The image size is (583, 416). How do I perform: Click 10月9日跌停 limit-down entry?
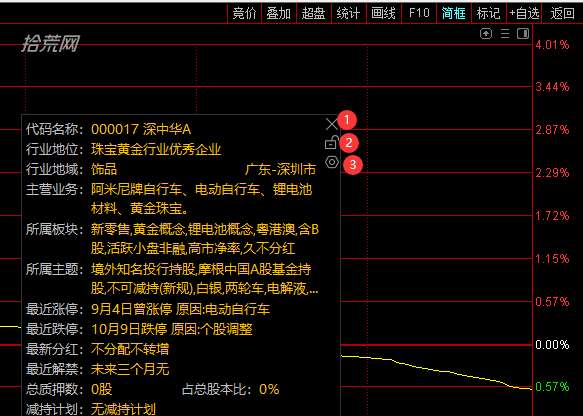(129, 329)
